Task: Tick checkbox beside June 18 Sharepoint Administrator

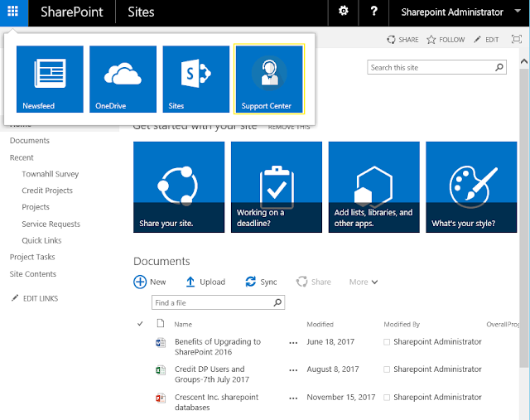Action: point(387,342)
